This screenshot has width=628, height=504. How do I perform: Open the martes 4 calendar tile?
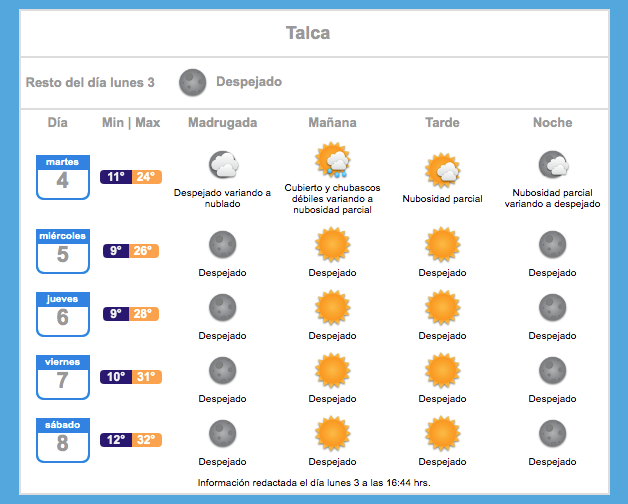[63, 177]
